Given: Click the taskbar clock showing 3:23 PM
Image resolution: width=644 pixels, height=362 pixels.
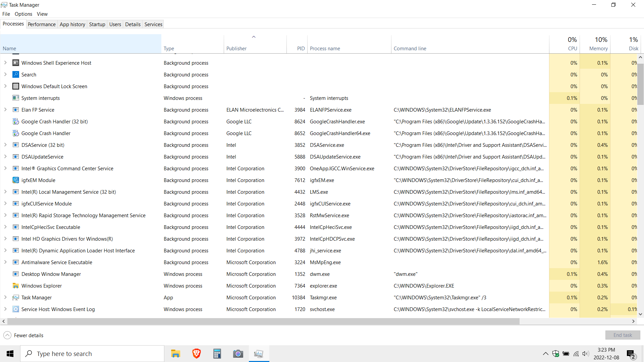Looking at the screenshot, I should pyautogui.click(x=606, y=354).
